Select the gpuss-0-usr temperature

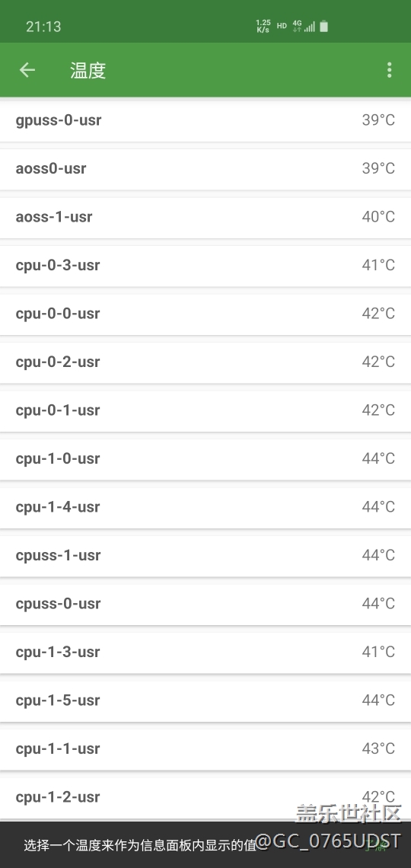(205, 120)
